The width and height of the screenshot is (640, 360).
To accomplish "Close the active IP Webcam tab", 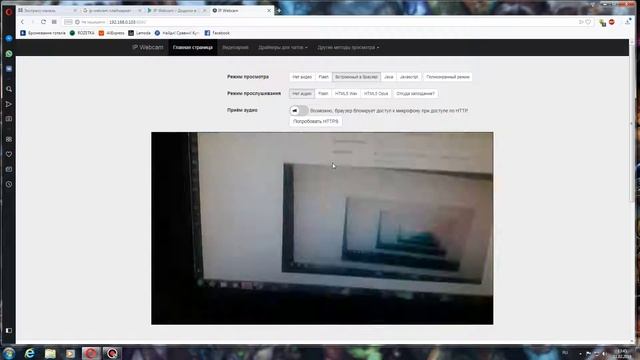I will tap(269, 11).
